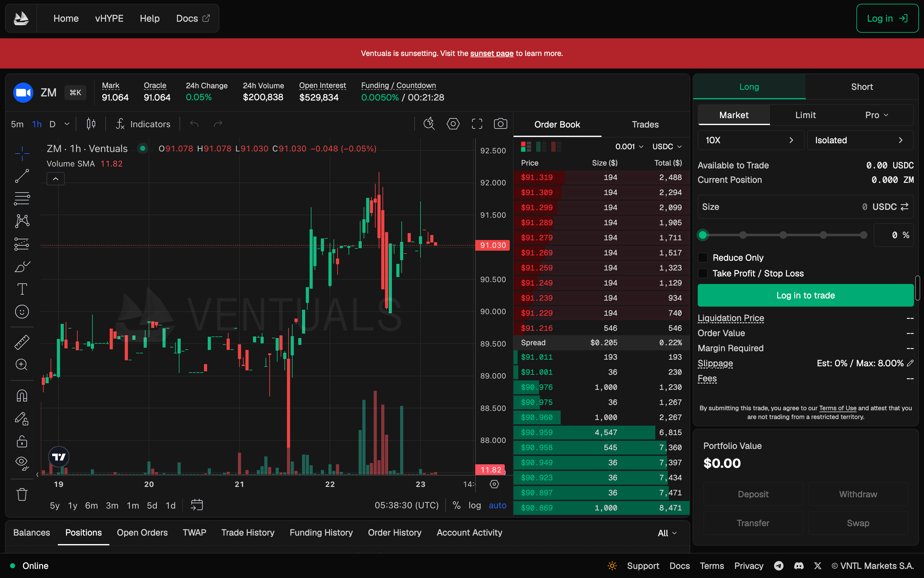
Task: Enable Take Profit / Stop Loss checkbox
Action: point(702,273)
